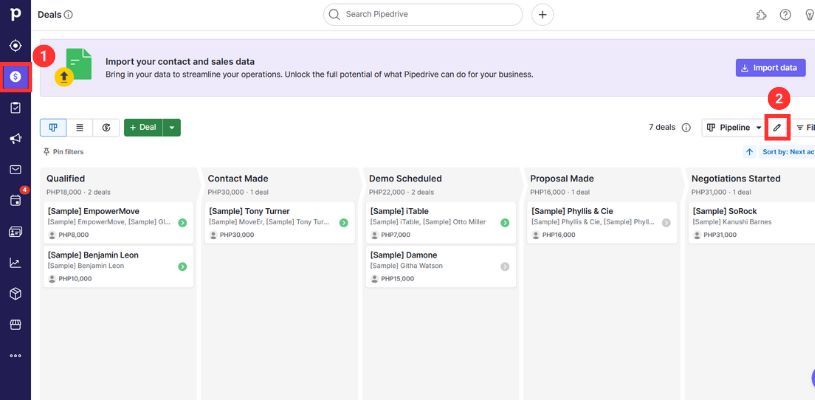Click the quick add plus button
Screen dimensions: 815x400
[x=542, y=15]
